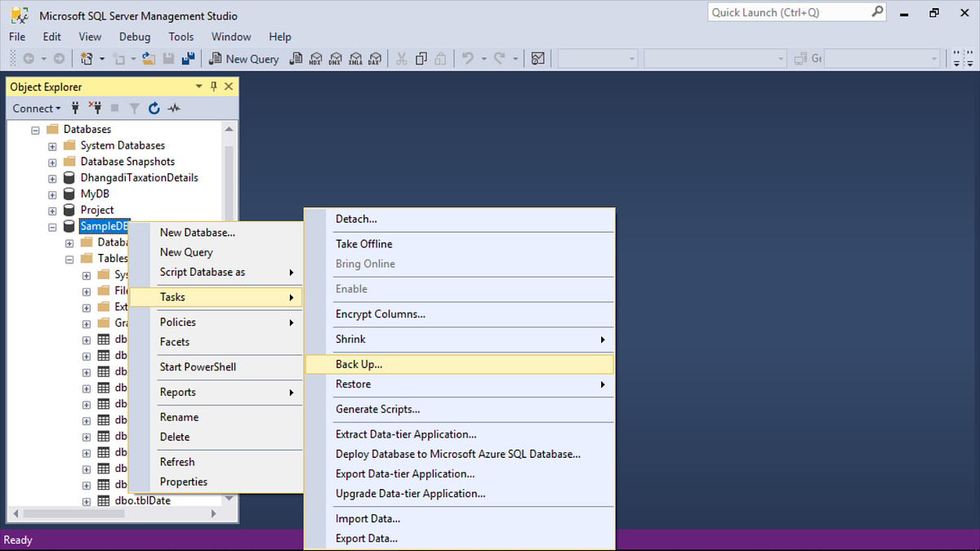Launch the Activity Monitor from Object Explorer toolbar
The image size is (980, 551).
[x=174, y=108]
